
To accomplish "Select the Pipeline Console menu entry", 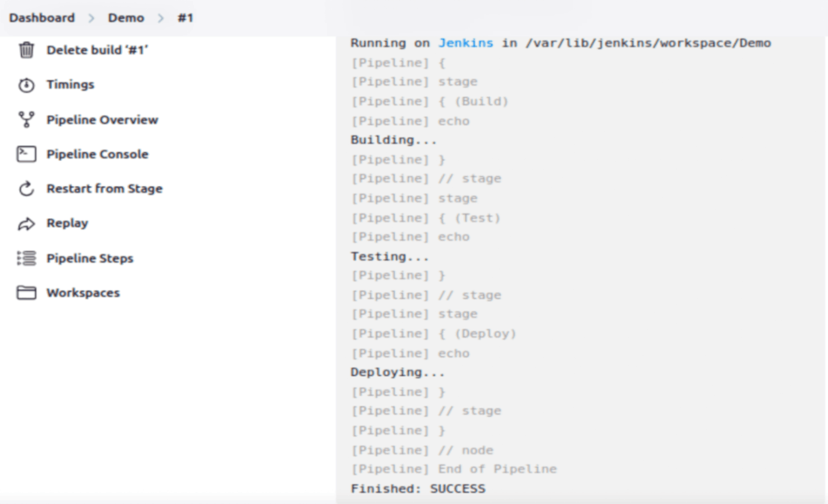I will (x=97, y=154).
